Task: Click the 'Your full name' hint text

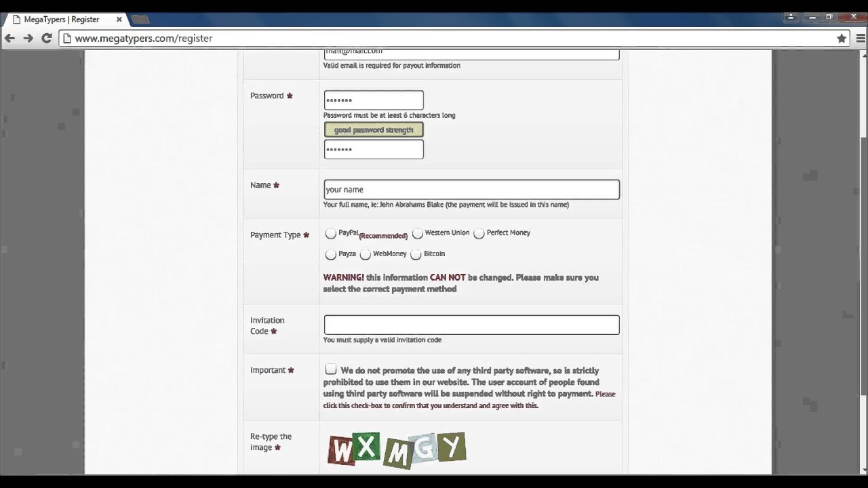Action: click(x=446, y=205)
